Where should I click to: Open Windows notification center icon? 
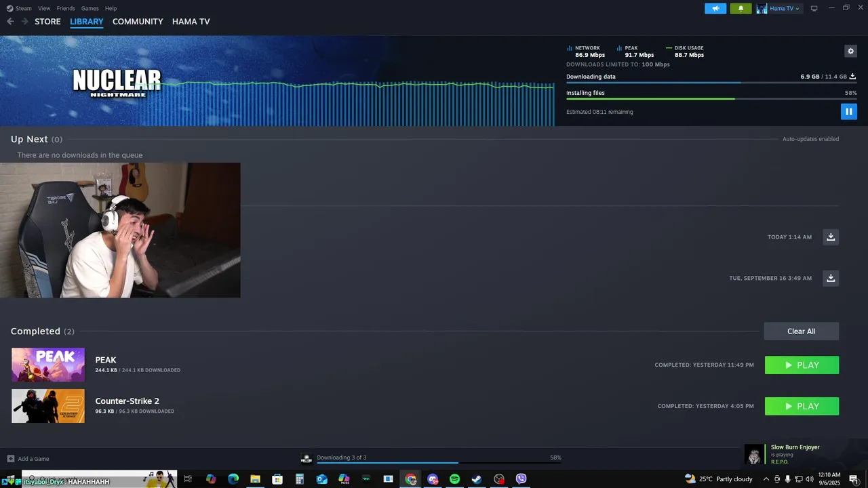(854, 479)
